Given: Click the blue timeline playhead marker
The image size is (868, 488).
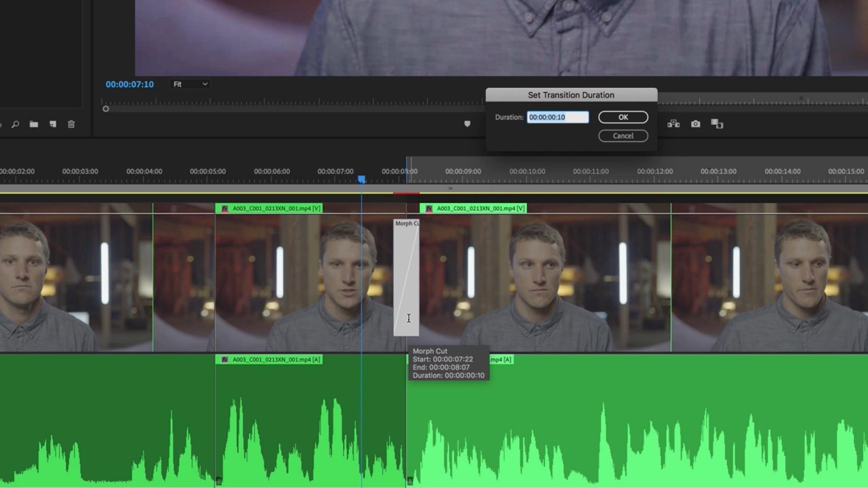Looking at the screenshot, I should (362, 179).
